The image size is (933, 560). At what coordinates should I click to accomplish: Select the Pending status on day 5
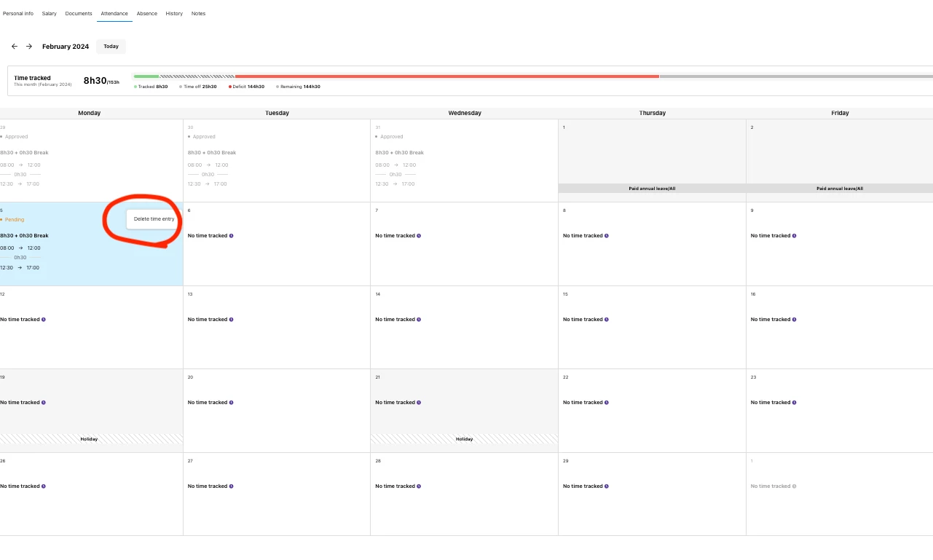pos(14,219)
